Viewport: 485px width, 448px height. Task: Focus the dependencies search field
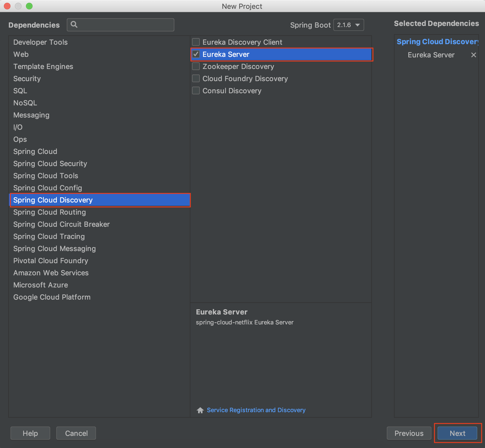(121, 25)
